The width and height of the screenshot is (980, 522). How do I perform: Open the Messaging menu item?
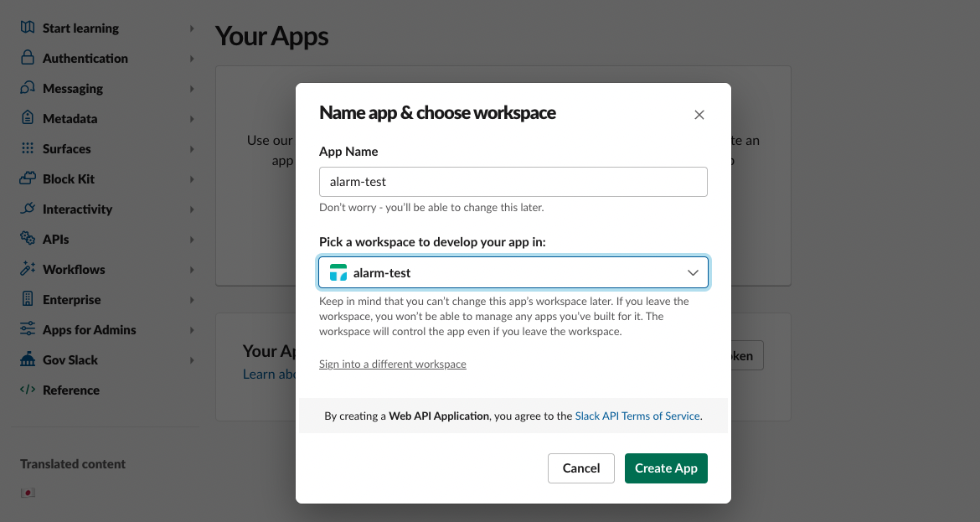[73, 89]
